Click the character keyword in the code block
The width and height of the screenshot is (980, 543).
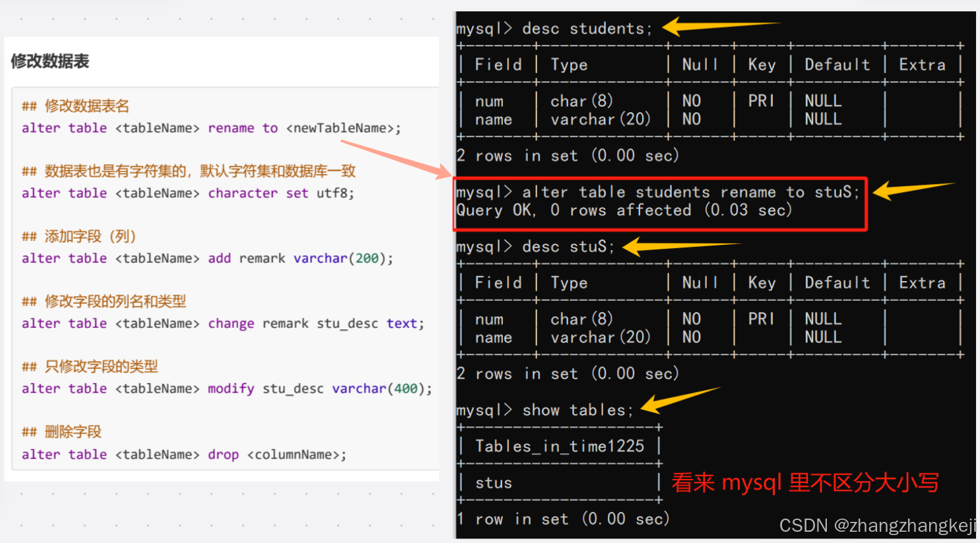[x=243, y=193]
